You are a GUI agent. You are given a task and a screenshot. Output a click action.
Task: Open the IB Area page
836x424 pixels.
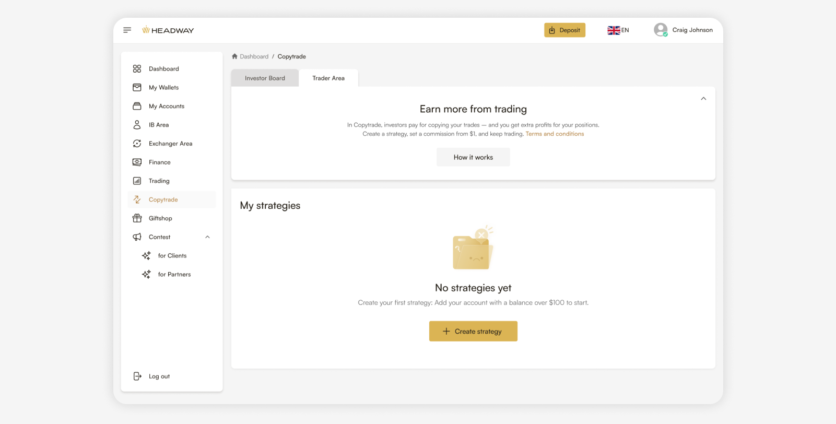[x=159, y=125]
